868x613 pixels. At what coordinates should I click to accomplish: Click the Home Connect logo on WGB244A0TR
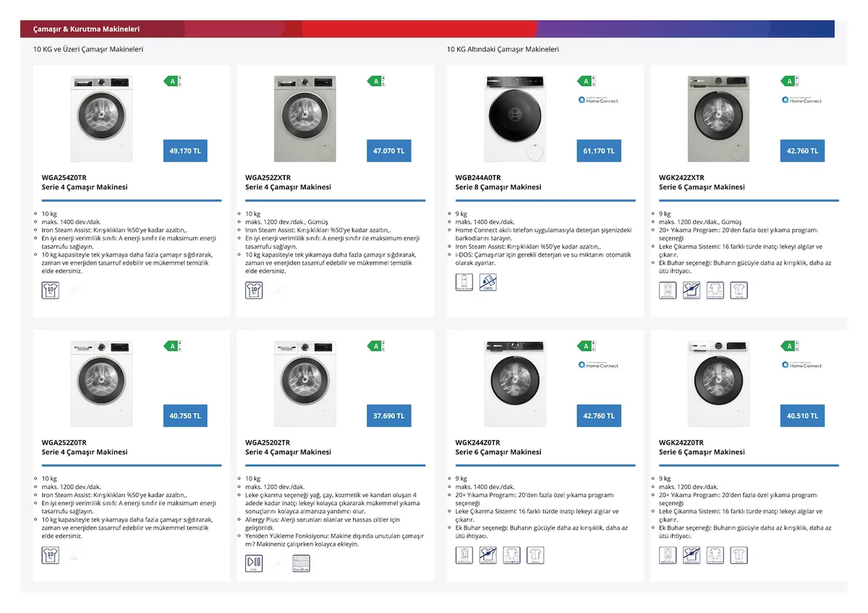598,100
